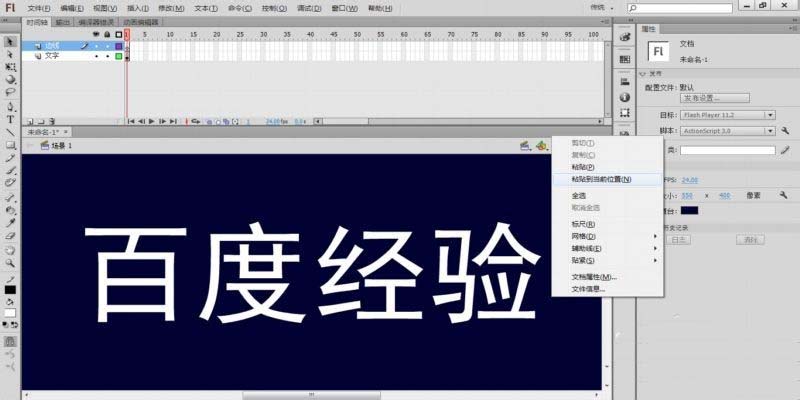Toggle green outline square of 文字 layer
Image resolution: width=800 pixels, height=400 pixels.
119,56
